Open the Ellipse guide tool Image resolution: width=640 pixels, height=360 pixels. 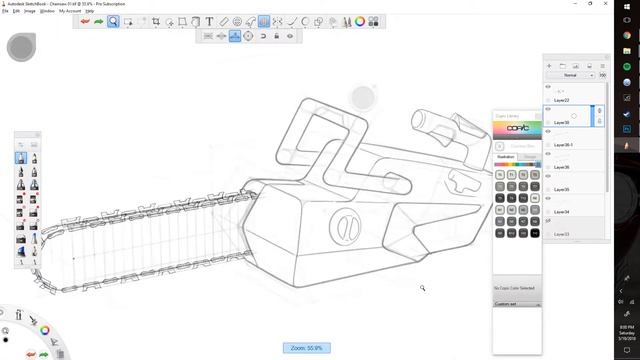click(237, 22)
